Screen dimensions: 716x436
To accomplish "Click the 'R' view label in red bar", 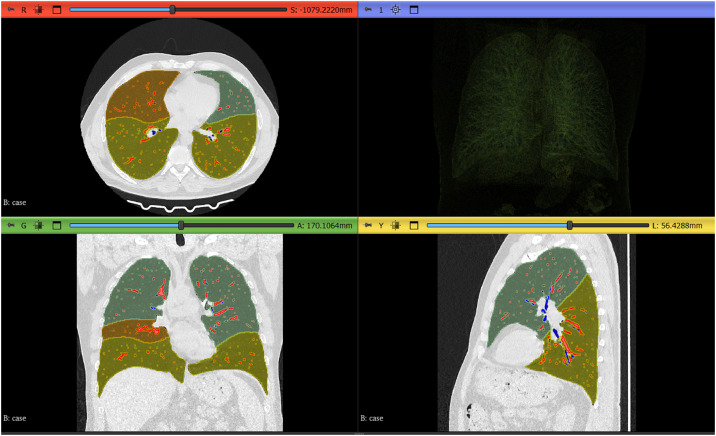I will pos(24,10).
